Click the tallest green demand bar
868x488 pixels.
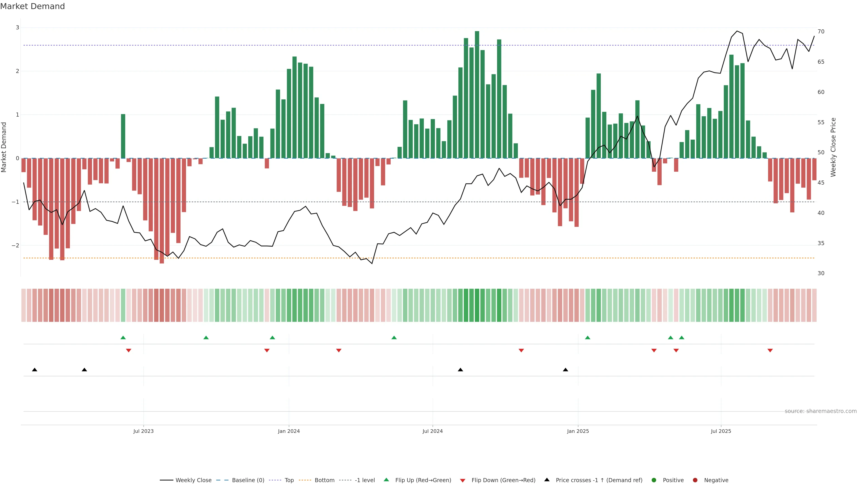pyautogui.click(x=477, y=94)
